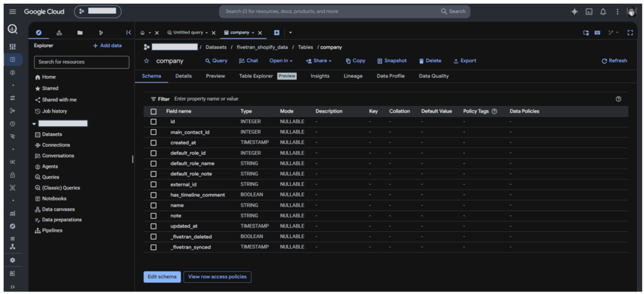Image resolution: width=644 pixels, height=294 pixels.
Task: Check the box for the note field
Action: tap(153, 215)
